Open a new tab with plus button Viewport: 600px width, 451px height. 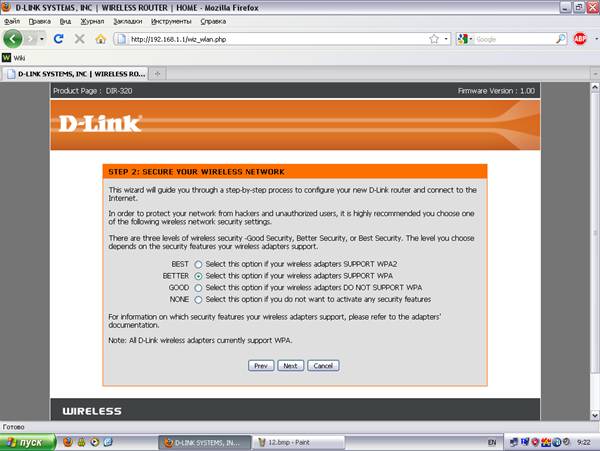tap(157, 74)
